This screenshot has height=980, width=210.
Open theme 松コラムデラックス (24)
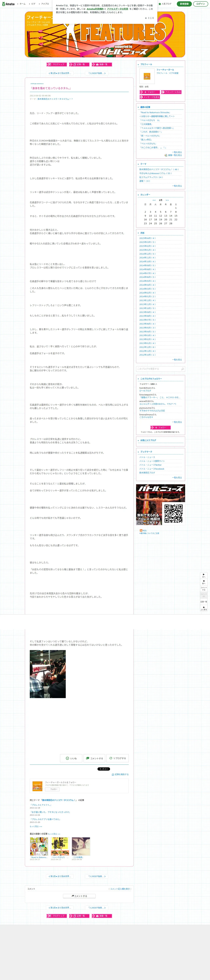(x=151, y=177)
